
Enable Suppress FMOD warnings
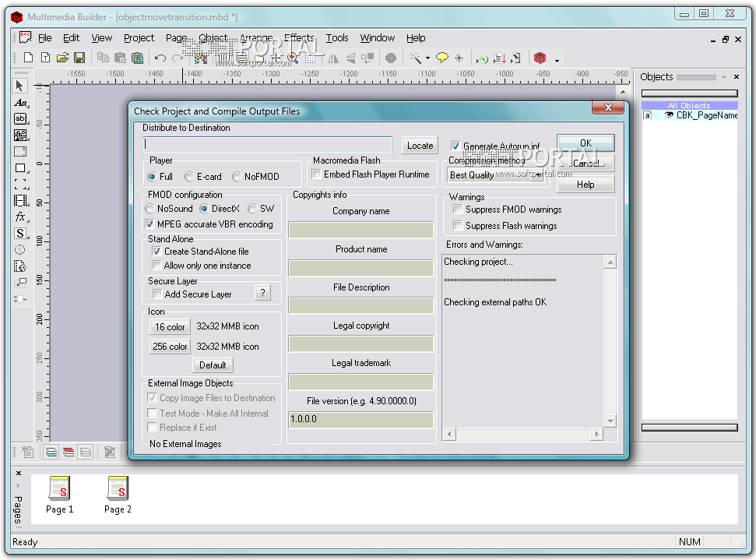tap(458, 209)
